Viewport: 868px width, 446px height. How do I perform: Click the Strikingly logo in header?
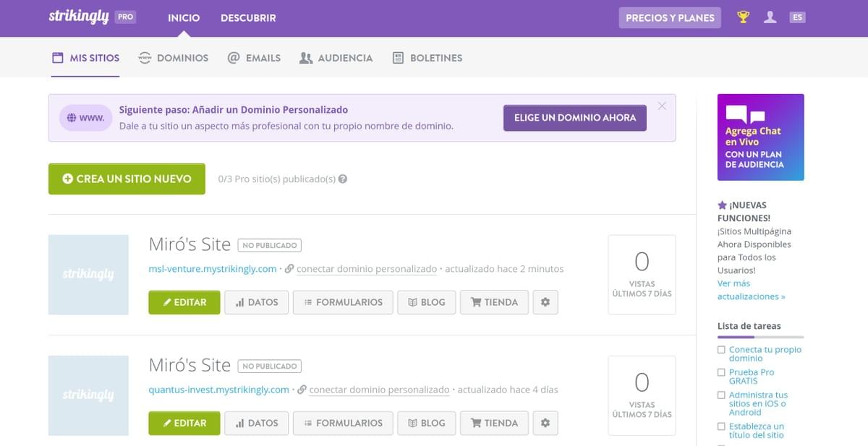point(78,17)
